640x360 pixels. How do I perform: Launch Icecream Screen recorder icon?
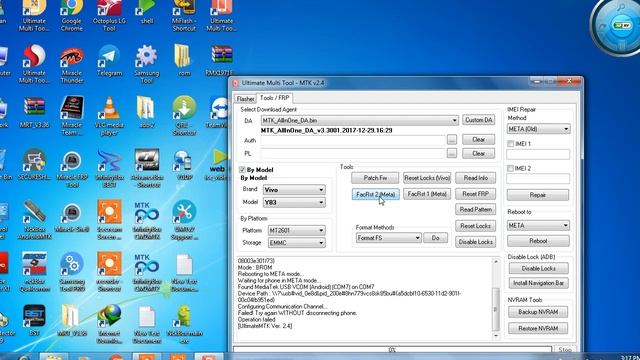click(x=109, y=220)
